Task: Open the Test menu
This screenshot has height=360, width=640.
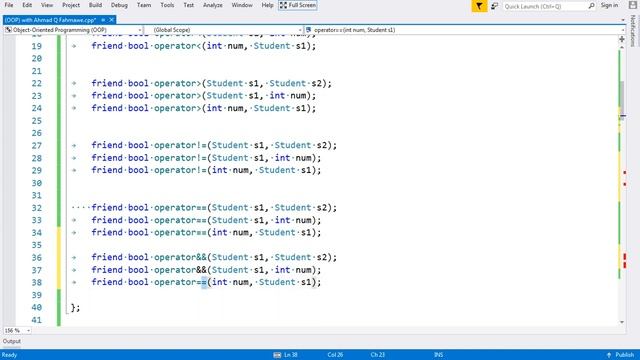Action: coord(189,5)
